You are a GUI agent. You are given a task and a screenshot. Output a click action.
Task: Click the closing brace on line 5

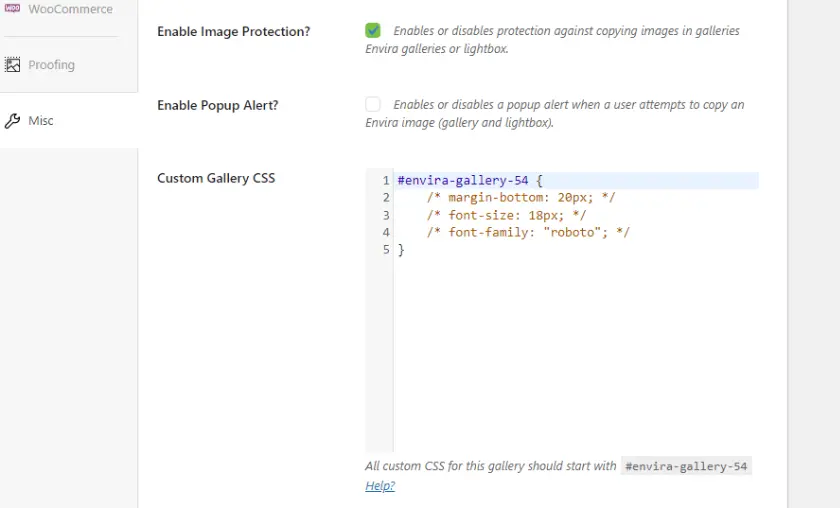(401, 249)
